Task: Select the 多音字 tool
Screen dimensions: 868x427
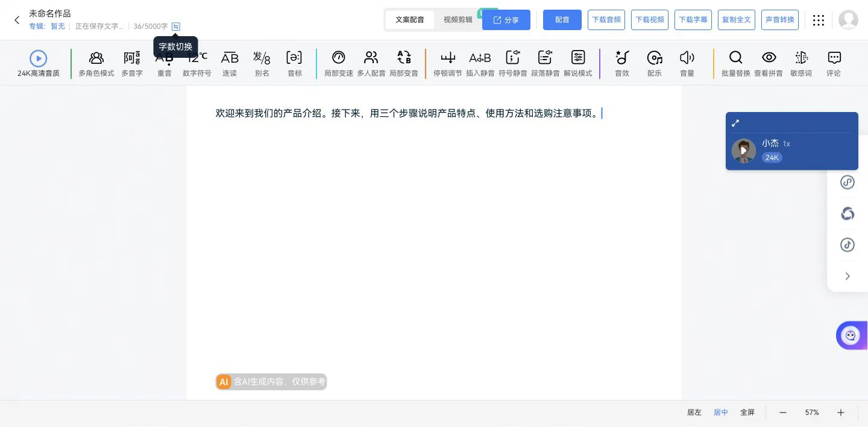Action: click(x=132, y=64)
